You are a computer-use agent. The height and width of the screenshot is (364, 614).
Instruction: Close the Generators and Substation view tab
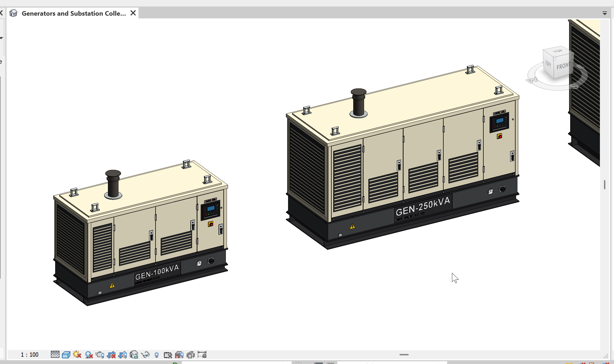[133, 13]
